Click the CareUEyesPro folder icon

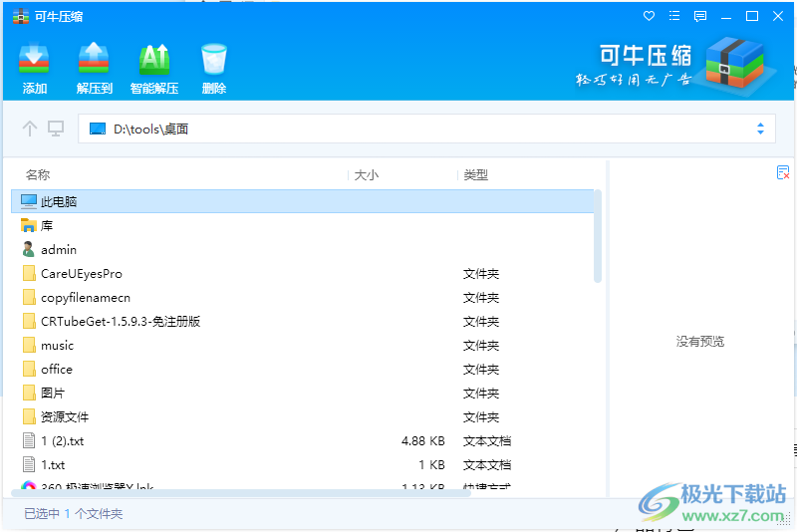(x=29, y=273)
